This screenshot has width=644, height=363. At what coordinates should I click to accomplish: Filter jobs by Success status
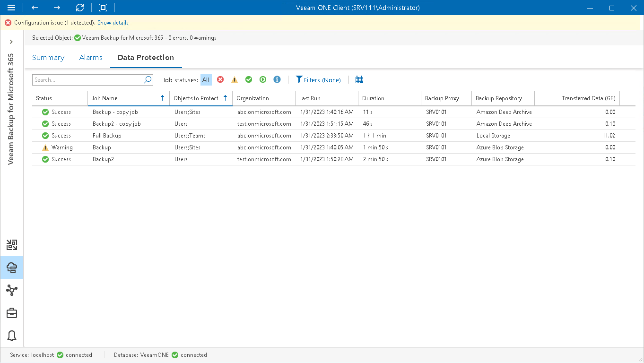[x=249, y=79]
